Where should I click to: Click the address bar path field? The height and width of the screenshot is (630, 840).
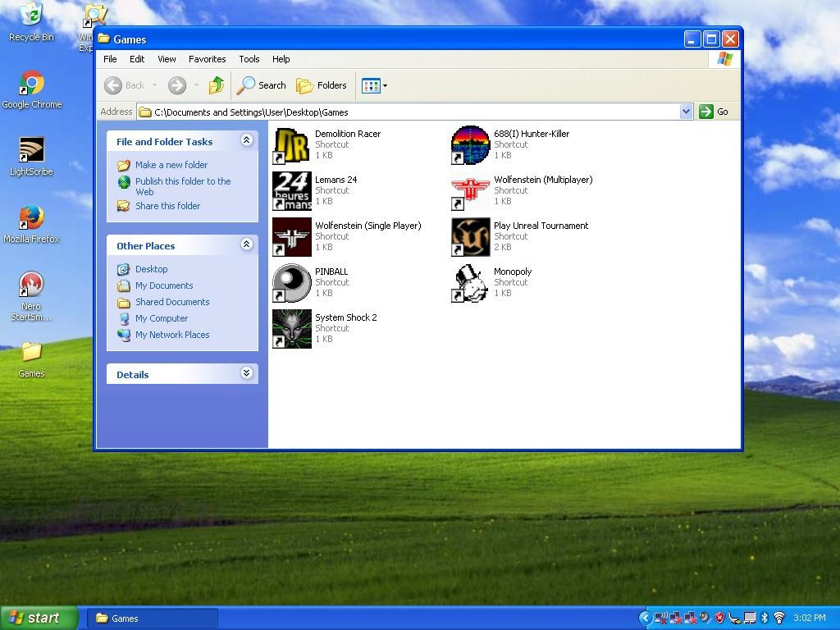point(409,112)
